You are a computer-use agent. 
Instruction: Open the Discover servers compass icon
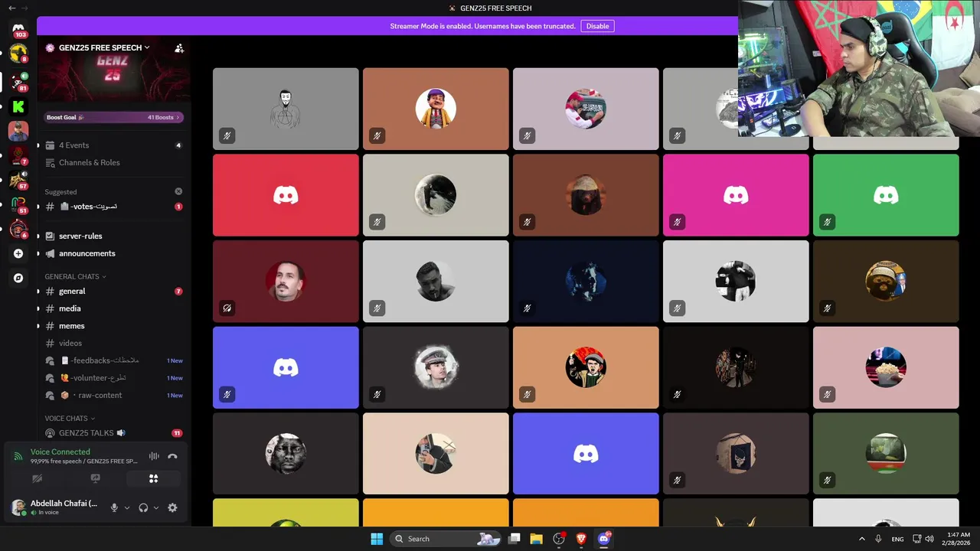pyautogui.click(x=18, y=278)
